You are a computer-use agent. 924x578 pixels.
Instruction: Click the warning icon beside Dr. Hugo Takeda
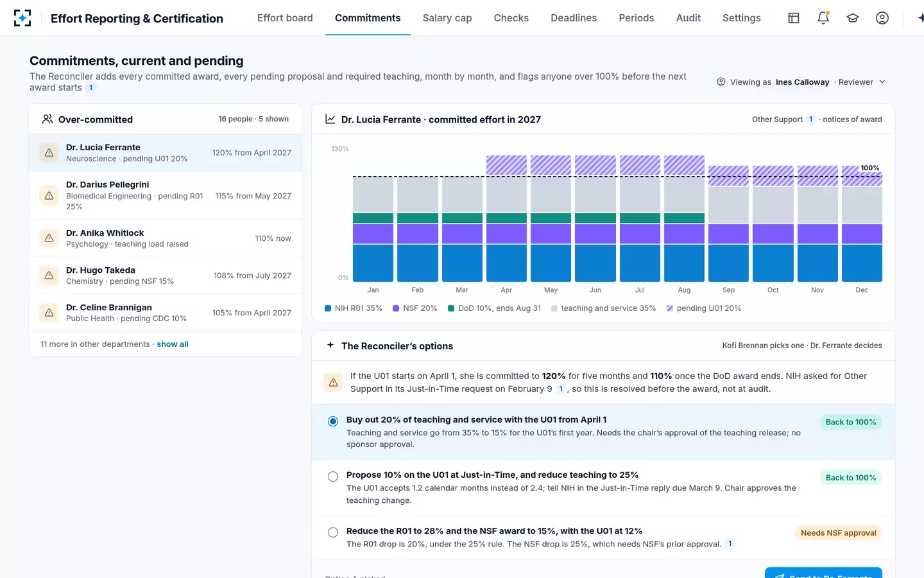(49, 276)
